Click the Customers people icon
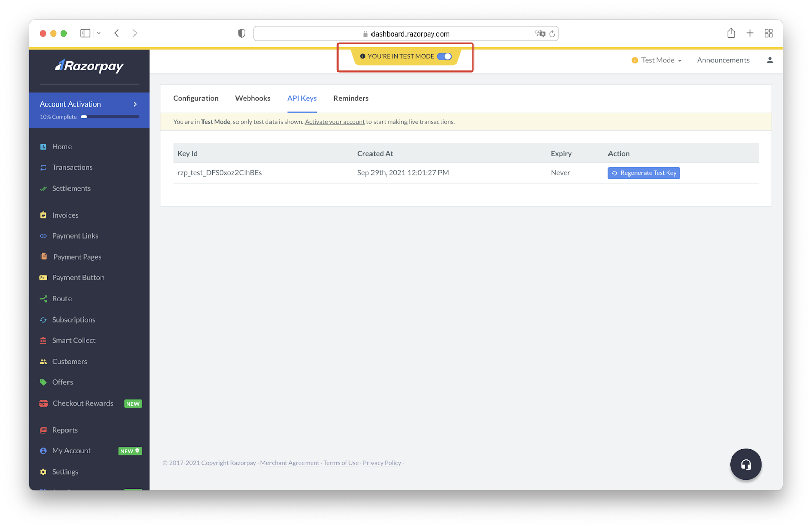Viewport: 812px width, 529px height. [x=43, y=361]
